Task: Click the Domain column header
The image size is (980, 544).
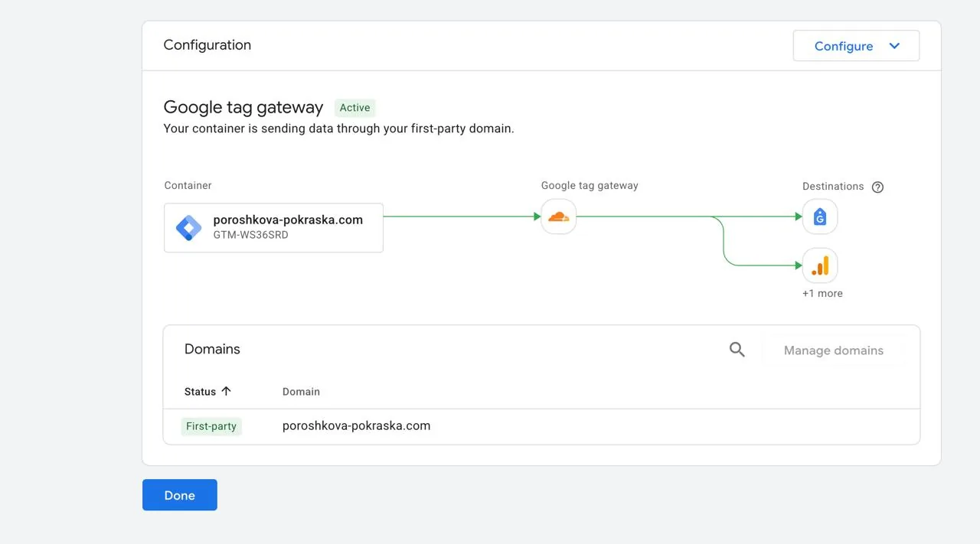Action: (301, 392)
